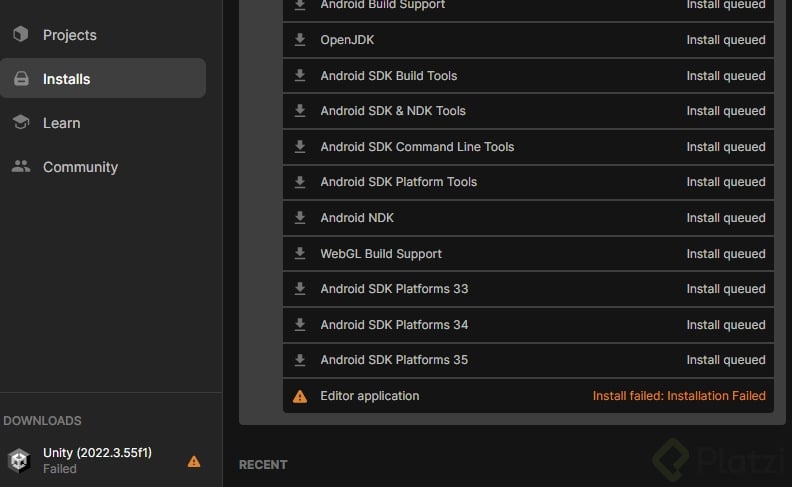
Task: Click the Learn graduation cap icon
Action: (20, 123)
